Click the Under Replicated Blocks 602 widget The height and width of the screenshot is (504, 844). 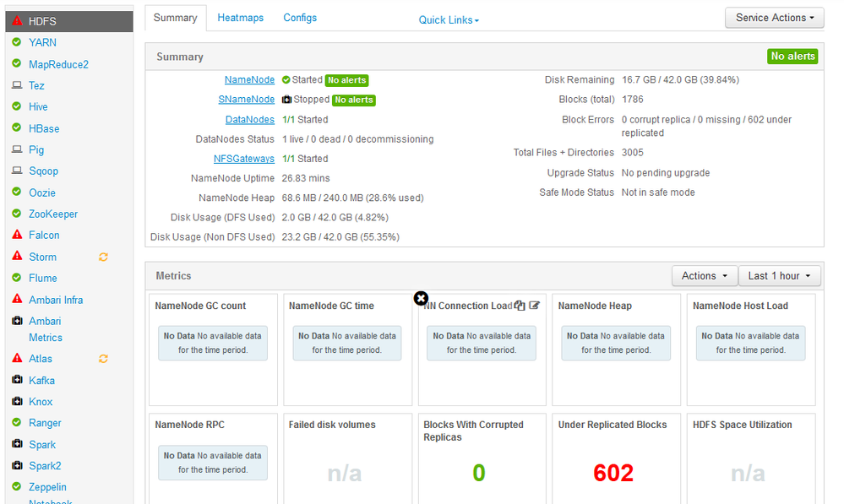[x=616, y=458]
